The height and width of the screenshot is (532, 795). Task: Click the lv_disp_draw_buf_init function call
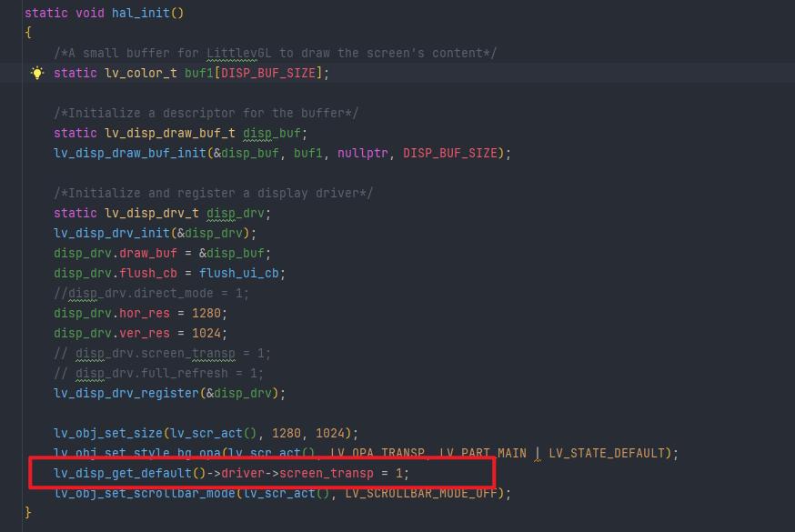130,153
